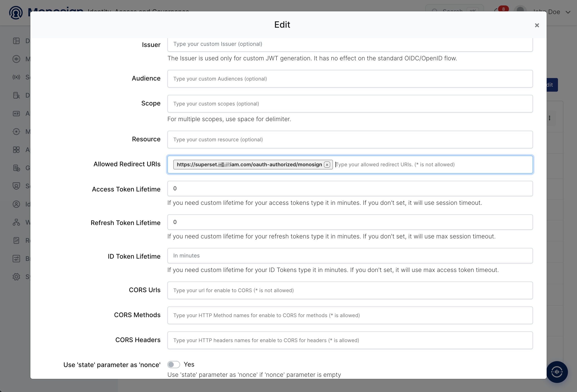Toggle 'state' parameter as 'nonce' switch
Screen dimensions: 577x392
click(174, 365)
